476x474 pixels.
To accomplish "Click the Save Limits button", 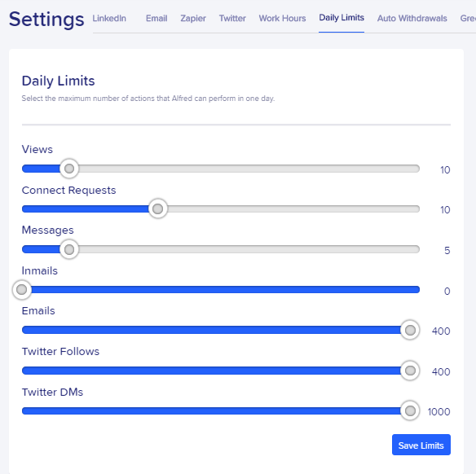I will click(x=421, y=445).
